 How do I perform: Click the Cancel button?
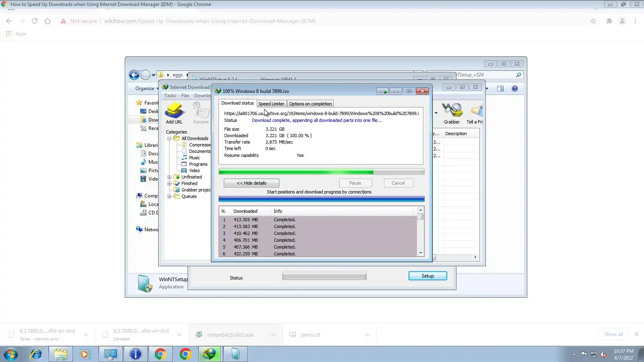coord(398,183)
